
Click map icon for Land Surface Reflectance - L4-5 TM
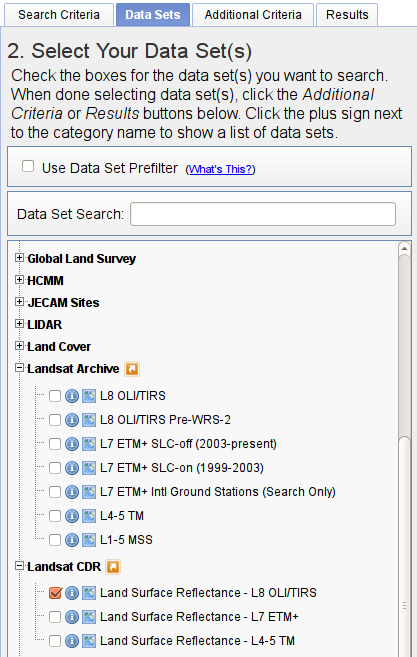pyautogui.click(x=89, y=641)
